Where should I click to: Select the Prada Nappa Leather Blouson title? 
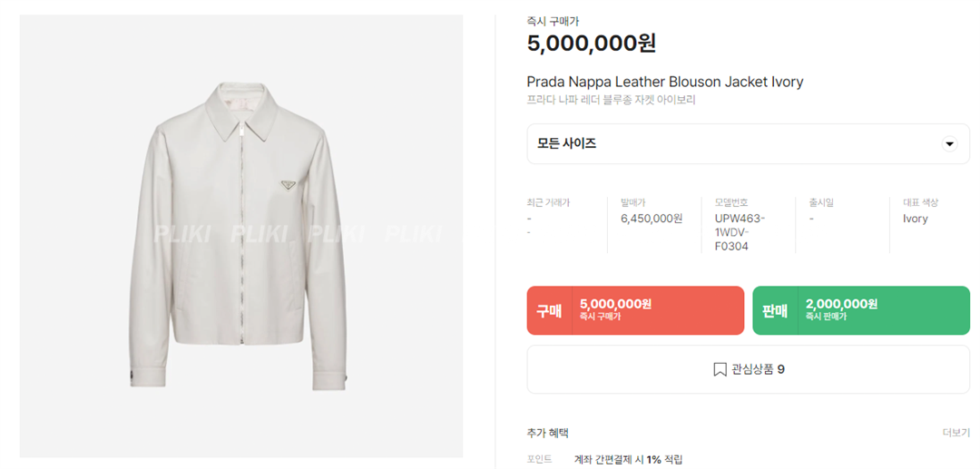665,82
